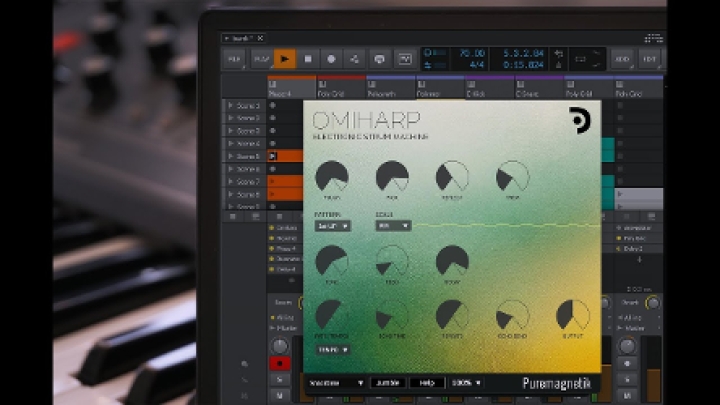Click the 4/4 time signature field
Viewport: 720px width, 405px height.
tap(476, 65)
